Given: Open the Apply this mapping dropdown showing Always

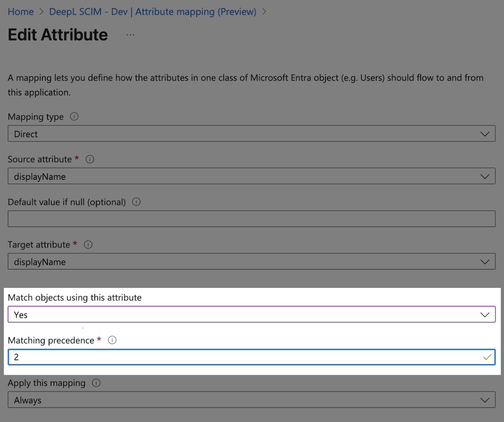Looking at the screenshot, I should (x=485, y=399).
